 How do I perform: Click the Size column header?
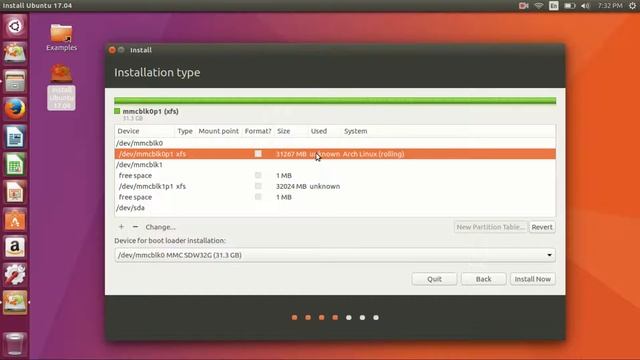tap(284, 131)
